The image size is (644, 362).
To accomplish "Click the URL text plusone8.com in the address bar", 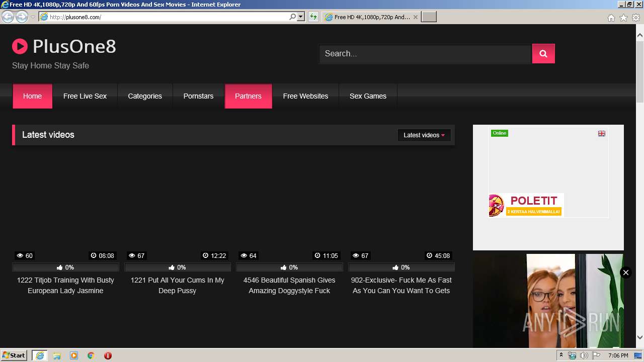I will [75, 17].
